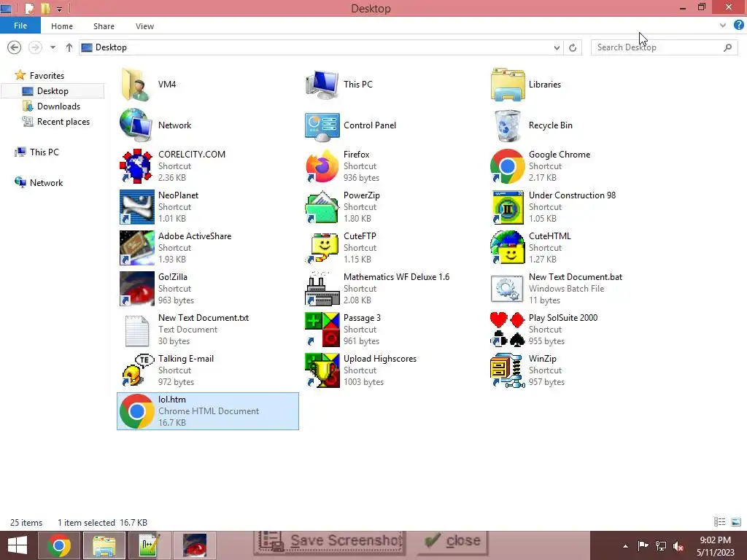This screenshot has height=560, width=747.
Task: Select the lol.htm Chrome document icon
Action: [136, 411]
